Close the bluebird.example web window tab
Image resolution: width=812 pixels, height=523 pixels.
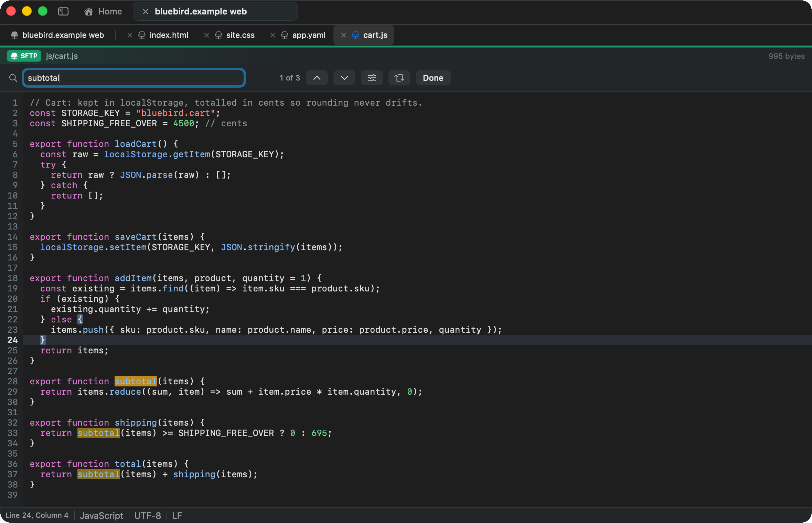(146, 11)
